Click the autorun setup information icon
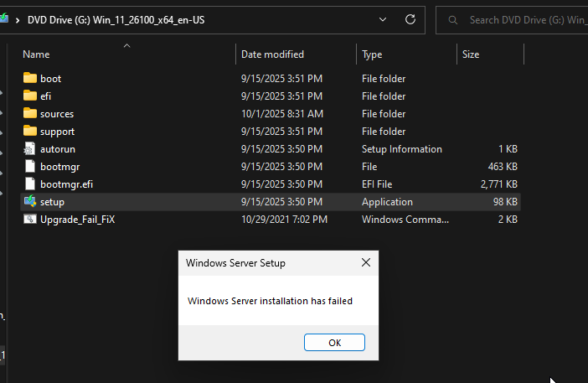Screen dimensions: 588x383 pos(29,148)
